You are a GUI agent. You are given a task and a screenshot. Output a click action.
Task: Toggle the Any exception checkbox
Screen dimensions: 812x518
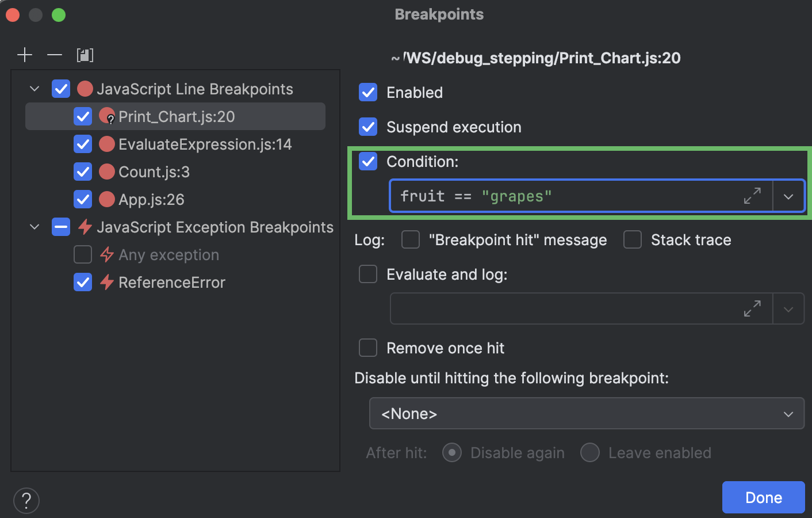coord(83,254)
